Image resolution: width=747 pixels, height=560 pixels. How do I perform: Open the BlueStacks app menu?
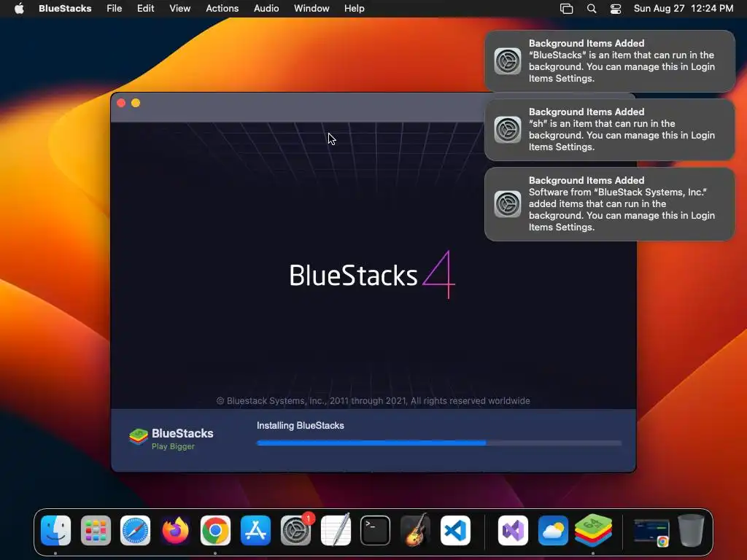coord(65,8)
